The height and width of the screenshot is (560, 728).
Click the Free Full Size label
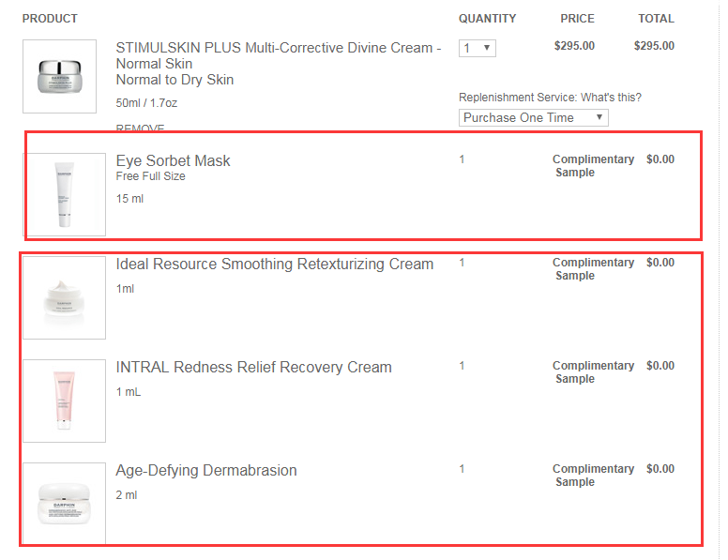tap(150, 176)
